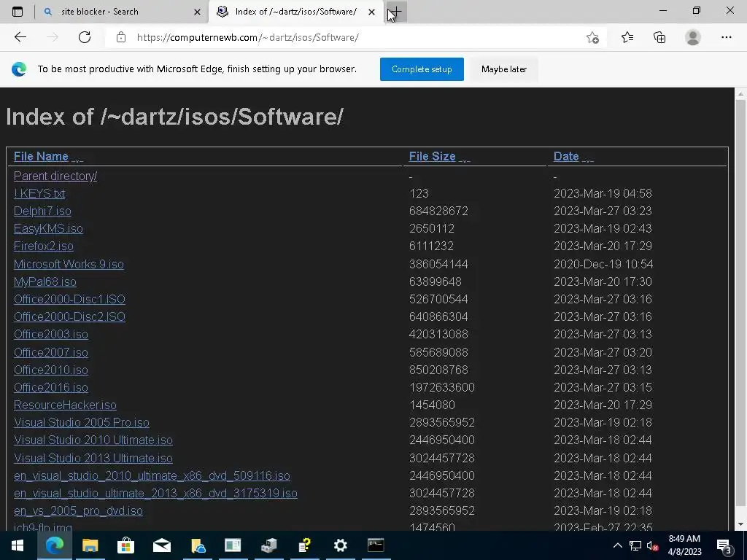Image resolution: width=747 pixels, height=560 pixels.
Task: Download en_visual_studio_2010_ultimate_x86_dvd_509116.iso
Action: click(x=152, y=475)
